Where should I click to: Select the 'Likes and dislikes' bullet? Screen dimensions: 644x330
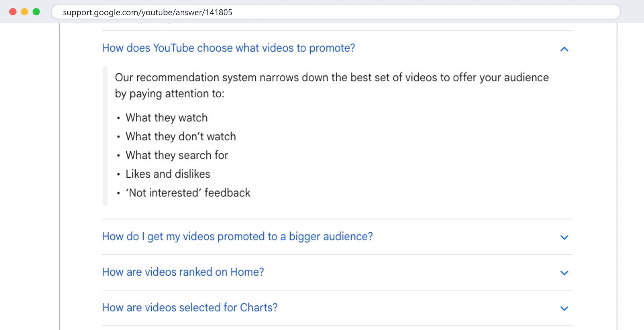168,174
